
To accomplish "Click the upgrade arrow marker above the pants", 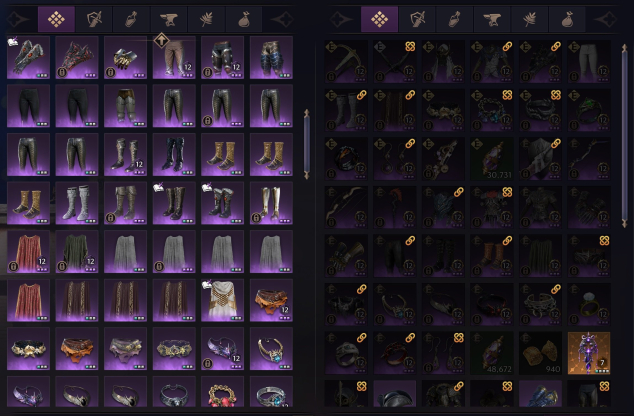I will coord(162,40).
